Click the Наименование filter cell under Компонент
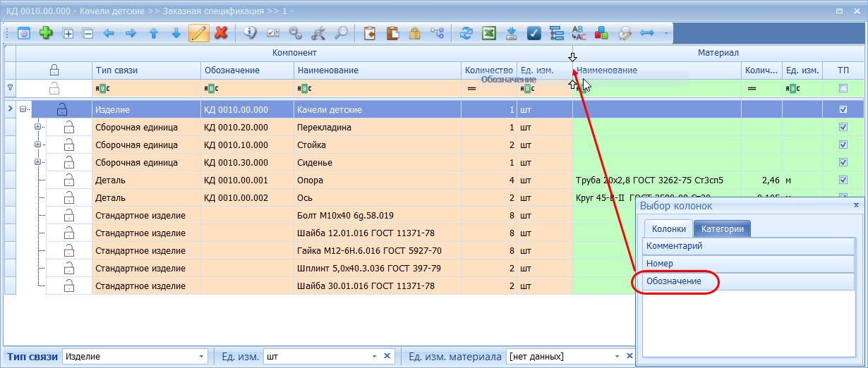This screenshot has height=368, width=868. tap(378, 88)
